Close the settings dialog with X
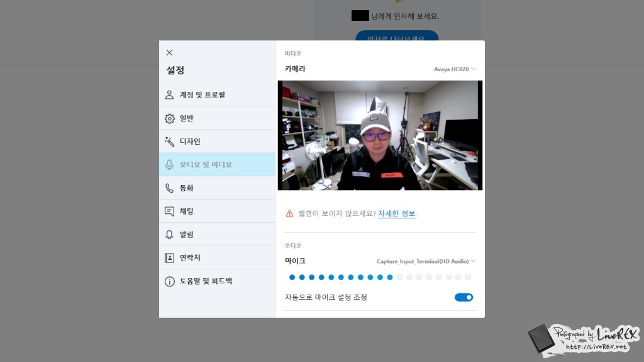The image size is (644, 362). tap(169, 53)
